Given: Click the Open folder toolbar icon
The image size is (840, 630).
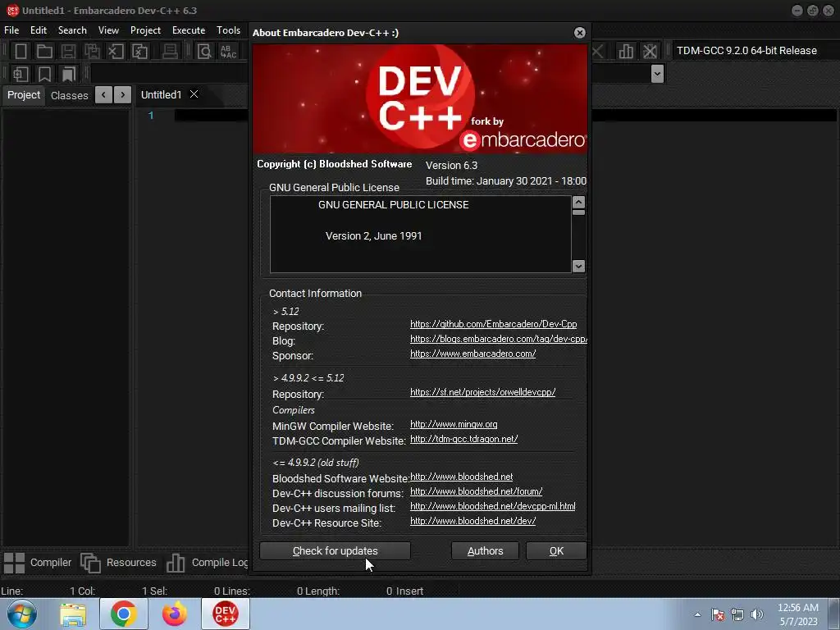Looking at the screenshot, I should click(44, 51).
